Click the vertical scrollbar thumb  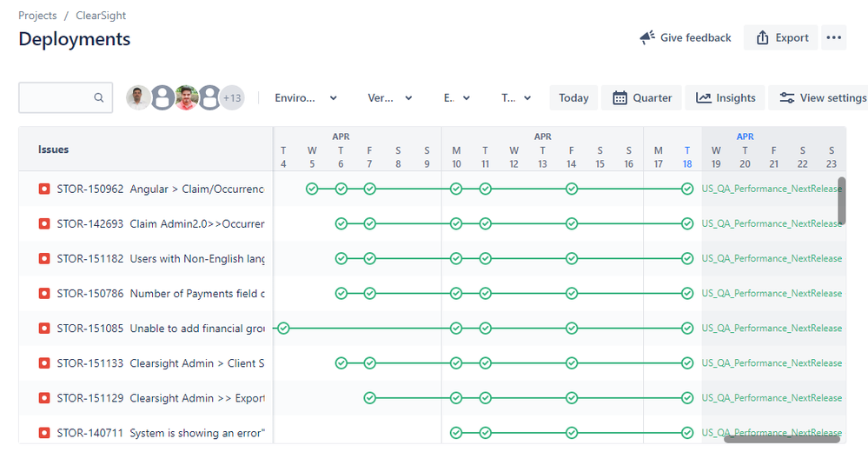(x=841, y=201)
